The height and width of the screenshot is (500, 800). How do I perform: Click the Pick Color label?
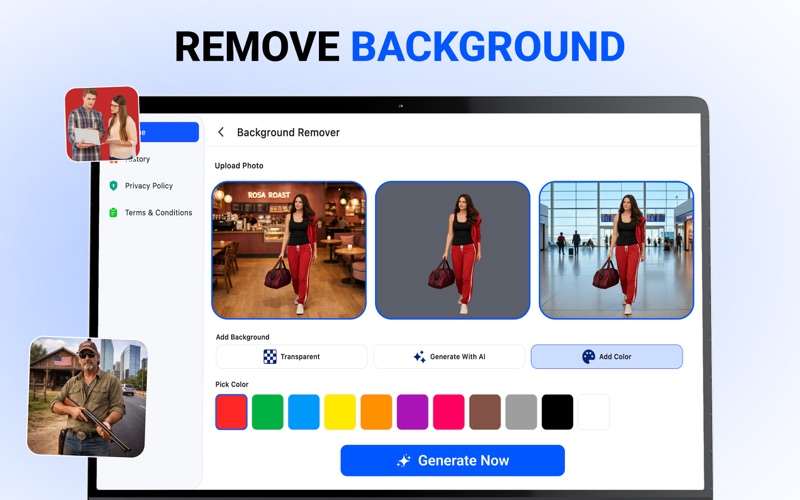pos(232,384)
